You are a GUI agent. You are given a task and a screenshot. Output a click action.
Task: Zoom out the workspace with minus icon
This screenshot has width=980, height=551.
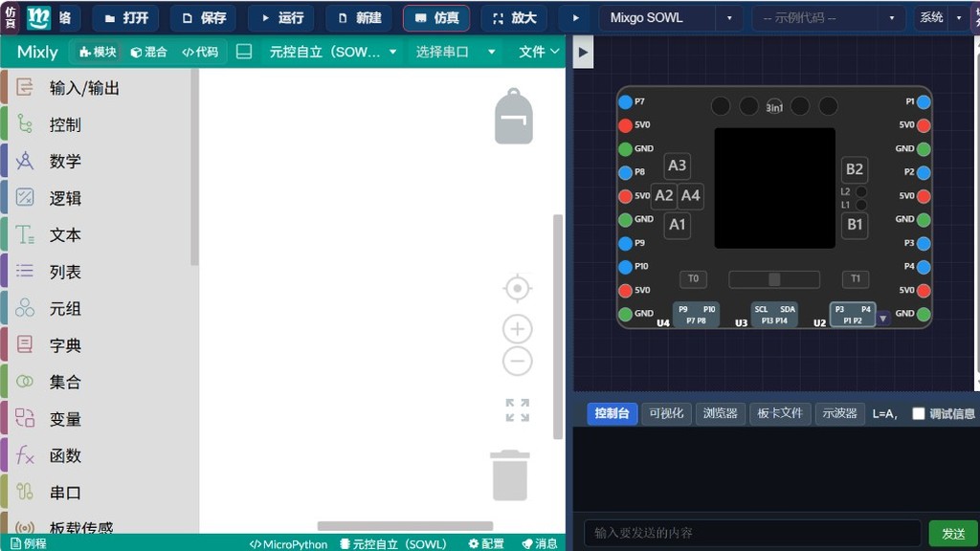click(518, 361)
